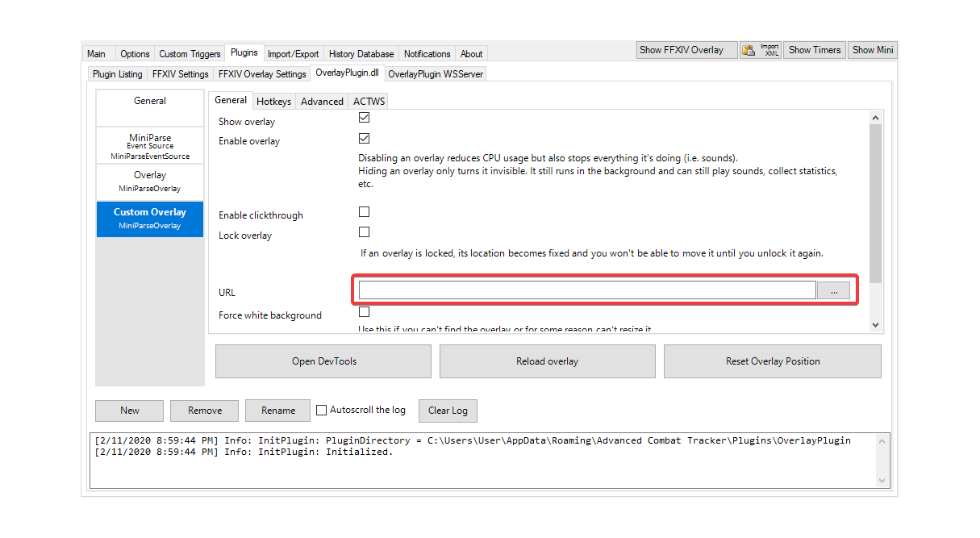Viewport: 980px width, 538px height.
Task: Select MiniParse Event Source in sidebar
Action: [x=149, y=145]
